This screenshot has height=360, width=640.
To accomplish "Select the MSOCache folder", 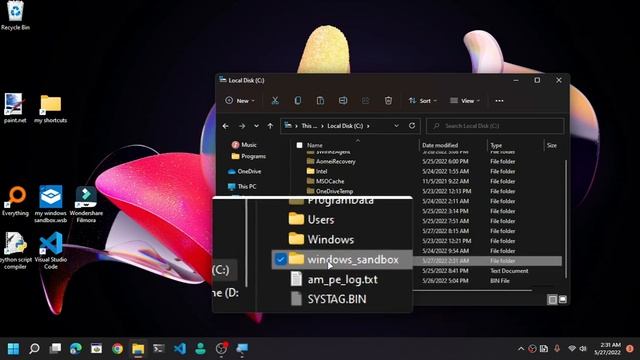I will (x=325, y=181).
